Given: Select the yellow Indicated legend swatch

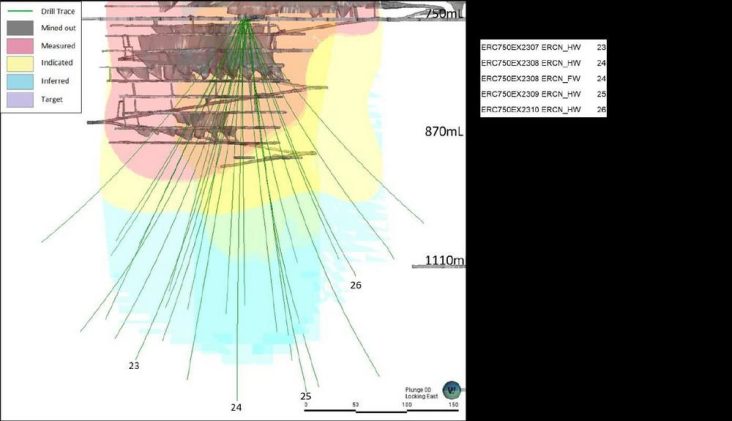Looking at the screenshot, I should pos(20,63).
